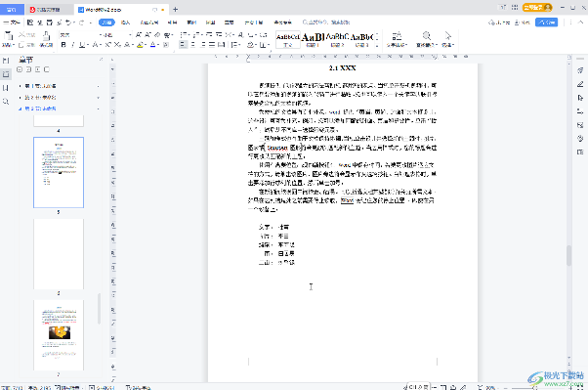Switch to the 引用 References tab
The height and width of the screenshot is (390, 588).
click(x=173, y=22)
